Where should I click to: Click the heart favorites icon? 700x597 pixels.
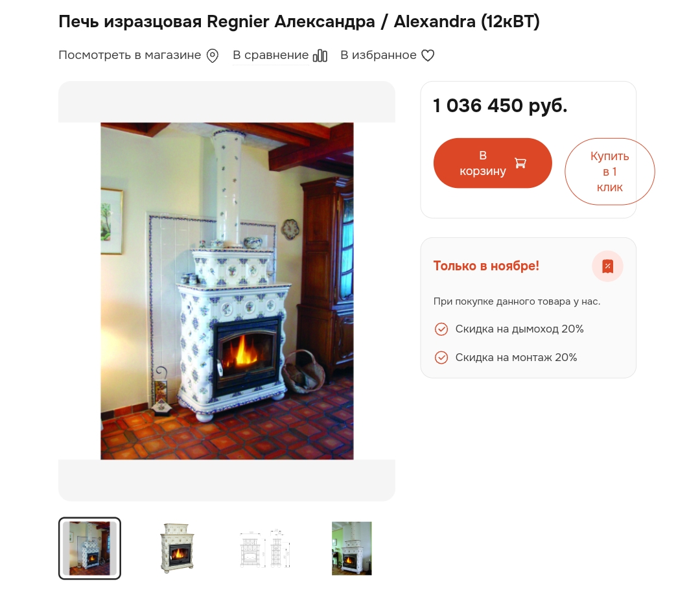point(428,55)
